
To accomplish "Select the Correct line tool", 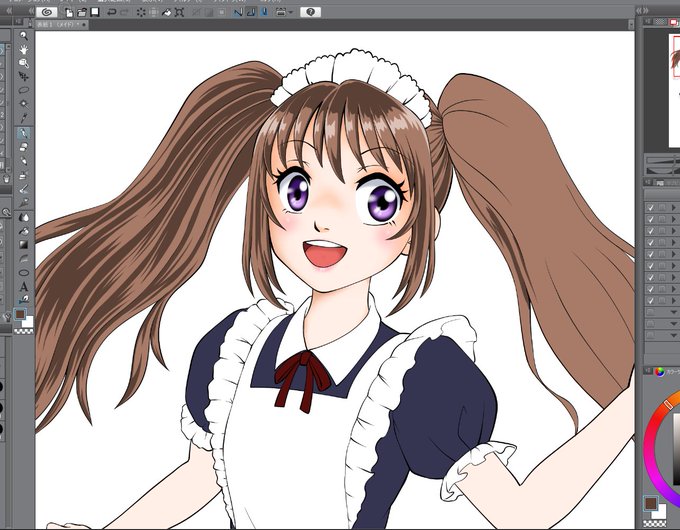I will point(23,299).
